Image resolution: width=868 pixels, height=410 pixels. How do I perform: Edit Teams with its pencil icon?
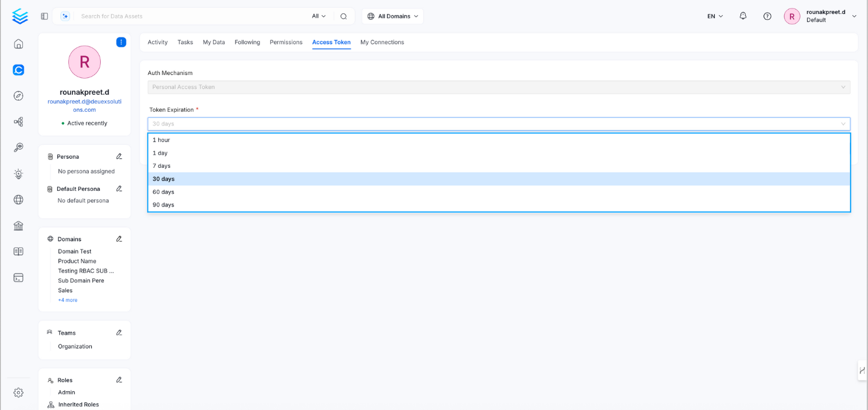(x=119, y=333)
